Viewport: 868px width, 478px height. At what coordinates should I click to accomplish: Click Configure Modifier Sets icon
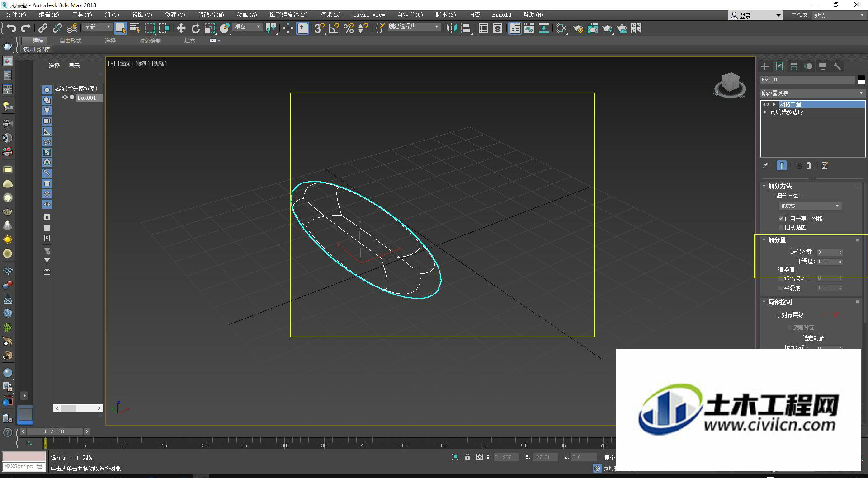click(825, 166)
